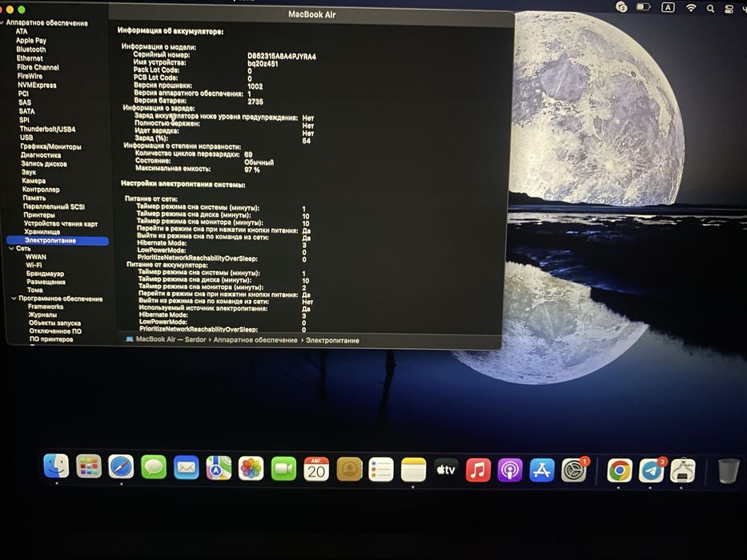
Task: Open Telegram in the Dock
Action: (x=651, y=470)
